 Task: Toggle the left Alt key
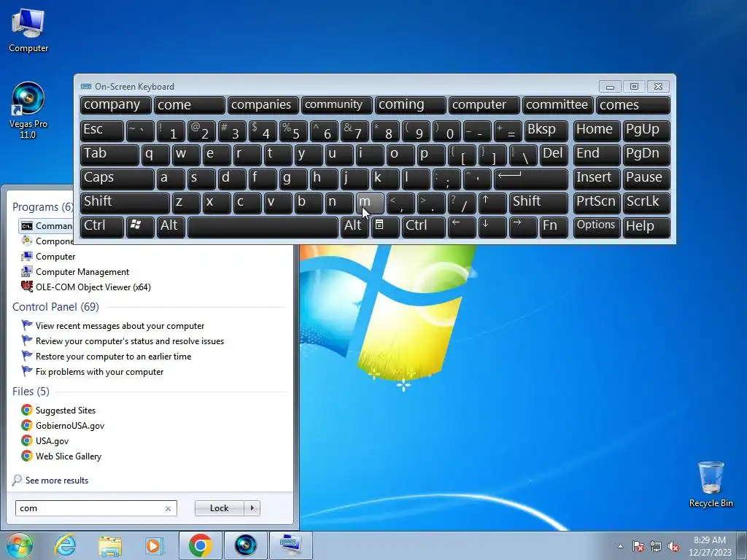click(x=171, y=227)
